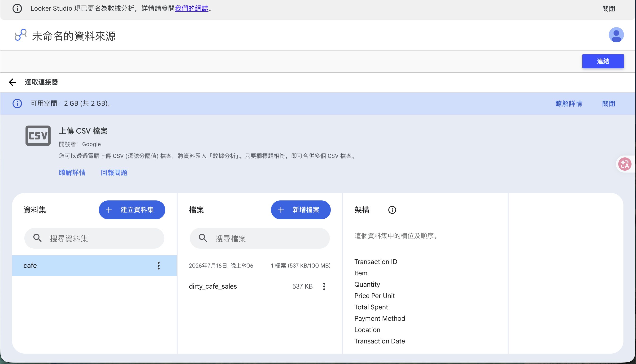Click the pink translate extension icon

(x=624, y=164)
